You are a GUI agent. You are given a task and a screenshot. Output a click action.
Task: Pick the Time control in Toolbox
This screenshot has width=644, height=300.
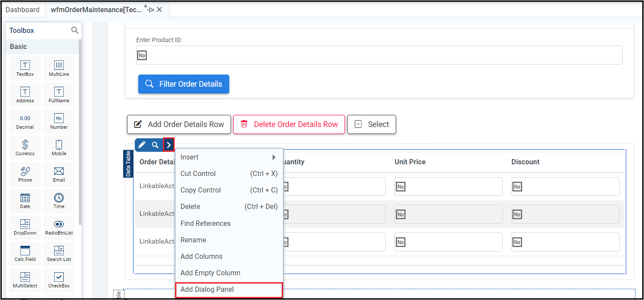click(59, 200)
